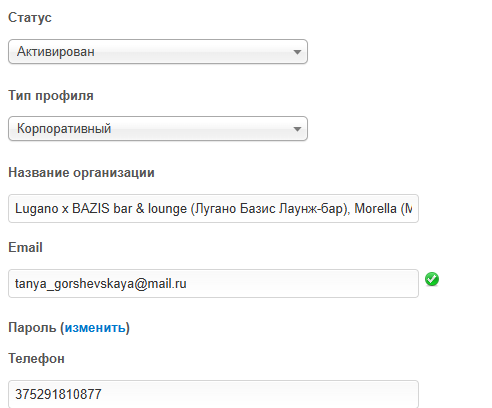Click the Телефон label
Image resolution: width=492 pixels, height=408 pixels.
pos(36,359)
